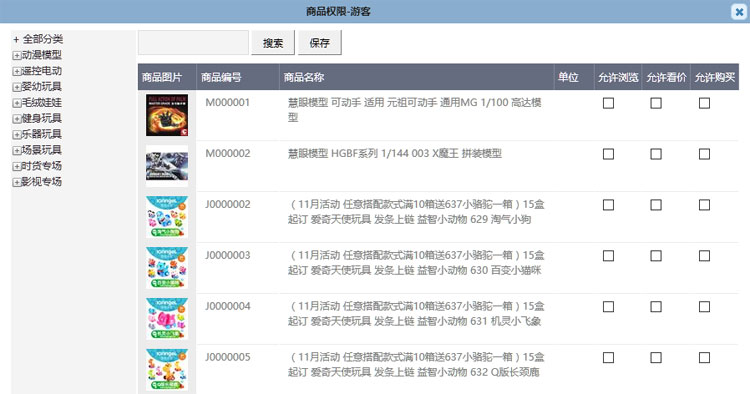Expand the 场景玩具 category
The width and height of the screenshot is (750, 394).
pos(17,150)
